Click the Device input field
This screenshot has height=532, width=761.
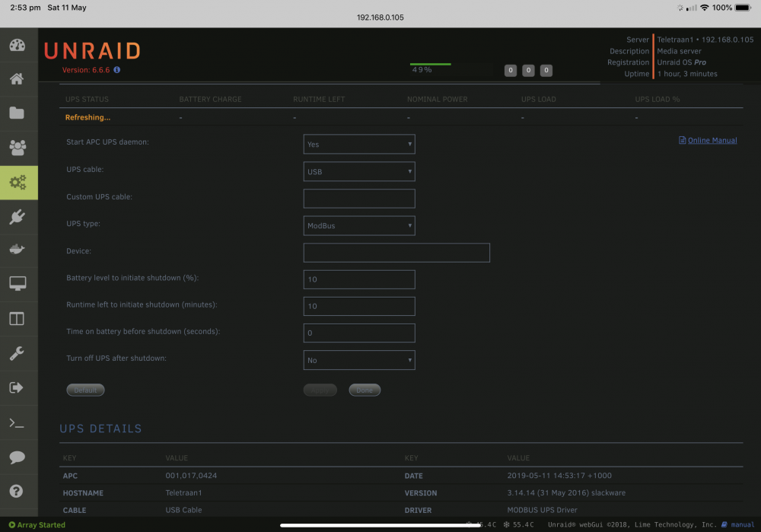click(x=396, y=253)
